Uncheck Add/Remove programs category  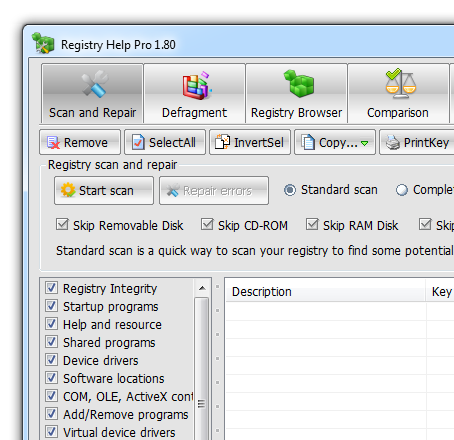tap(51, 414)
